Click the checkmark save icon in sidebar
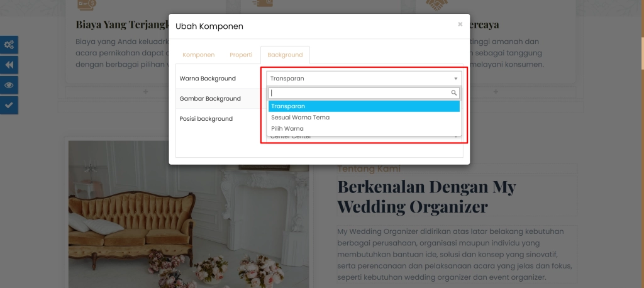 click(x=9, y=105)
